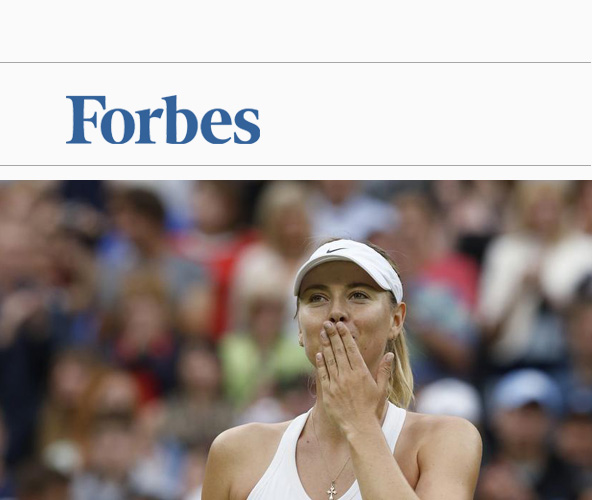Click the blue Forbes logo

163,120
